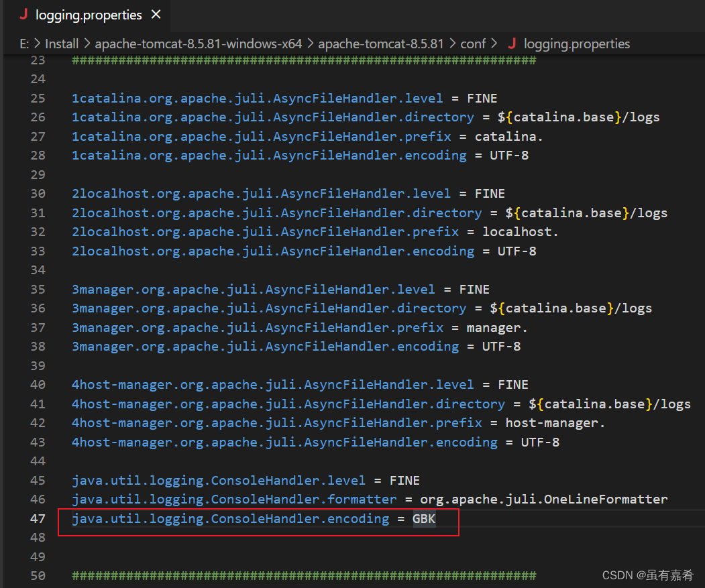Click the 2localhost directory property key
The image size is (705, 588).
point(276,213)
